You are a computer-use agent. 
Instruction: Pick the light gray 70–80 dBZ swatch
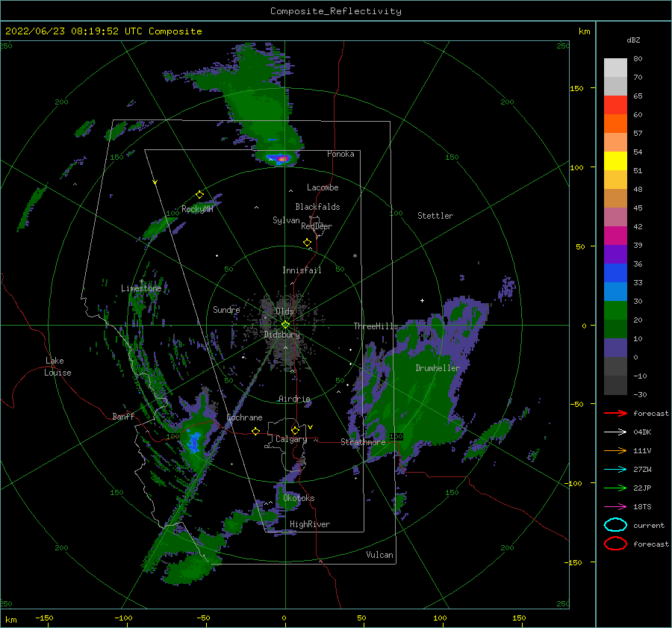click(x=615, y=67)
